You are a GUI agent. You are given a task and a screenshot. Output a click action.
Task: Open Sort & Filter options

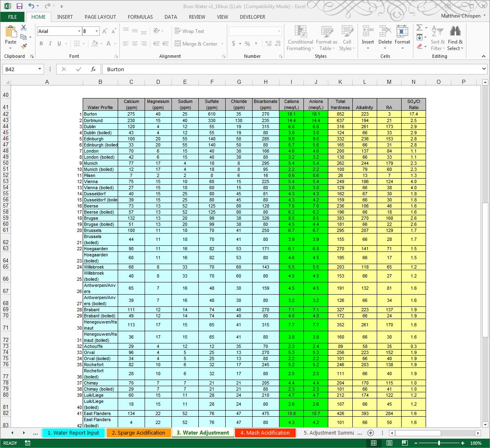pyautogui.click(x=437, y=38)
